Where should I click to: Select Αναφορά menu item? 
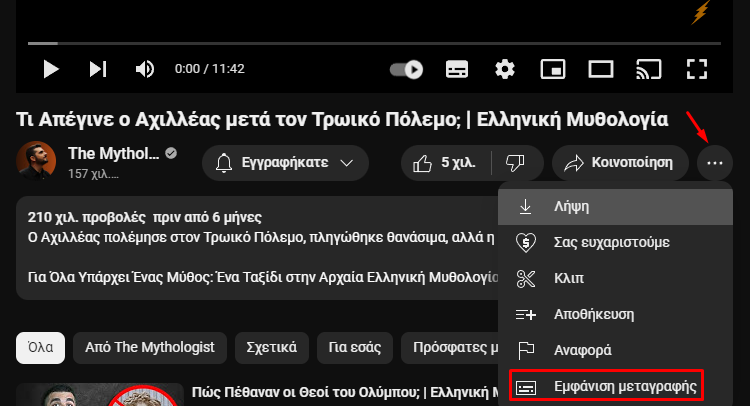[x=615, y=350]
